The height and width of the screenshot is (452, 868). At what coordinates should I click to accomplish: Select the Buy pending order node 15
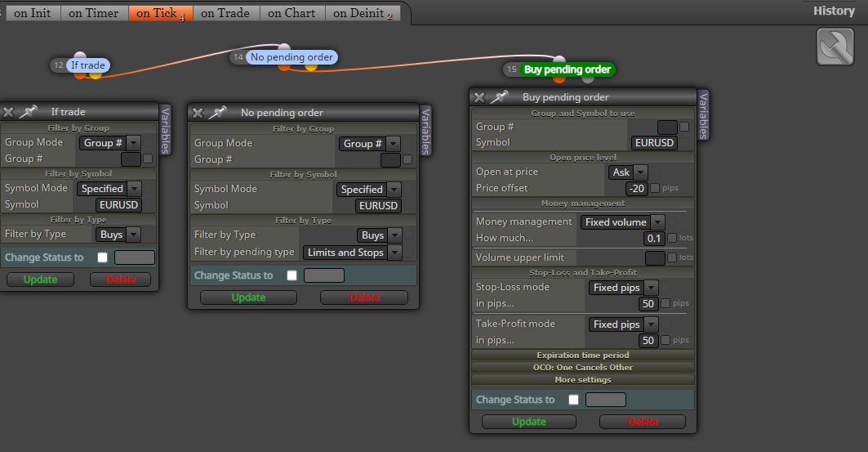567,69
